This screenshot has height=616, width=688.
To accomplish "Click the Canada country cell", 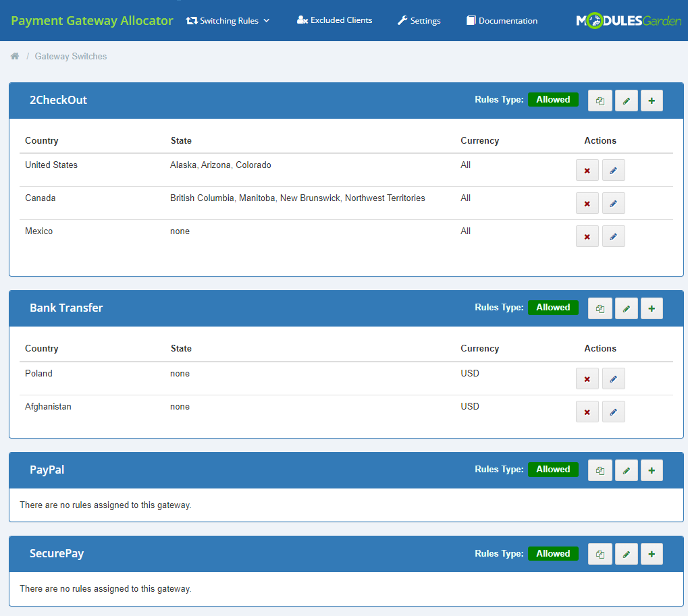I will [x=41, y=198].
